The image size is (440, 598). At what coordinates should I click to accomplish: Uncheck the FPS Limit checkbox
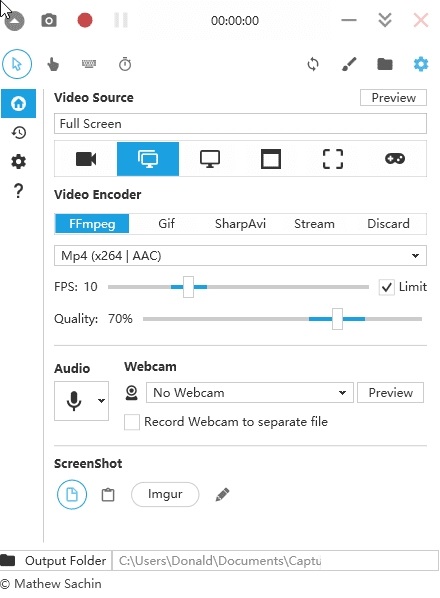(386, 287)
